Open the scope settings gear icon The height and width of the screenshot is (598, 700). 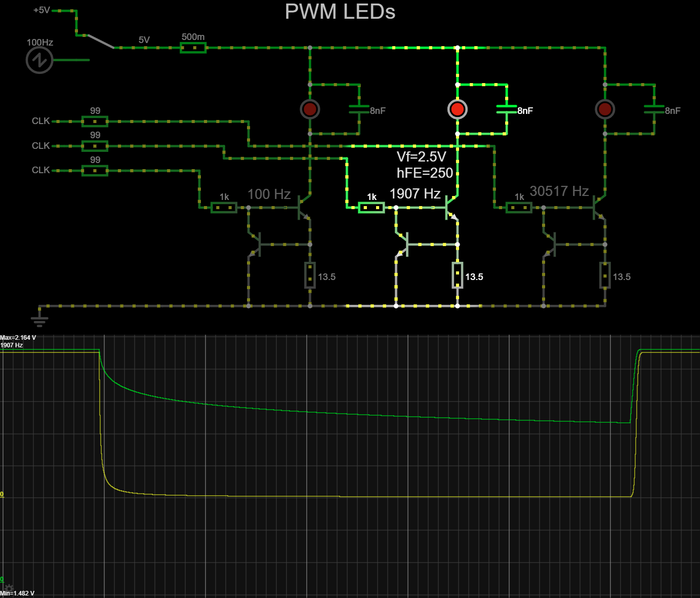pos(9,588)
